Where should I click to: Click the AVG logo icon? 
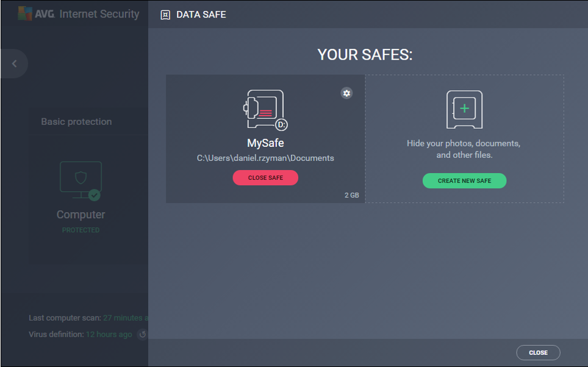[25, 13]
